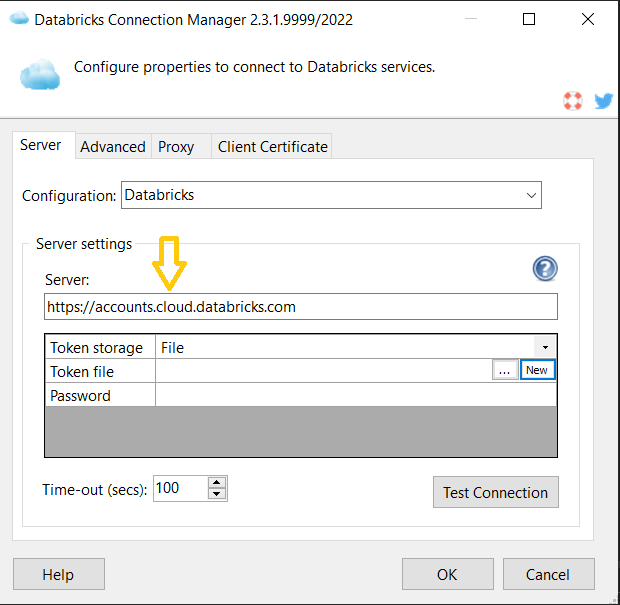The image size is (620, 605).
Task: Expand the Configuration dropdown
Action: 530,195
